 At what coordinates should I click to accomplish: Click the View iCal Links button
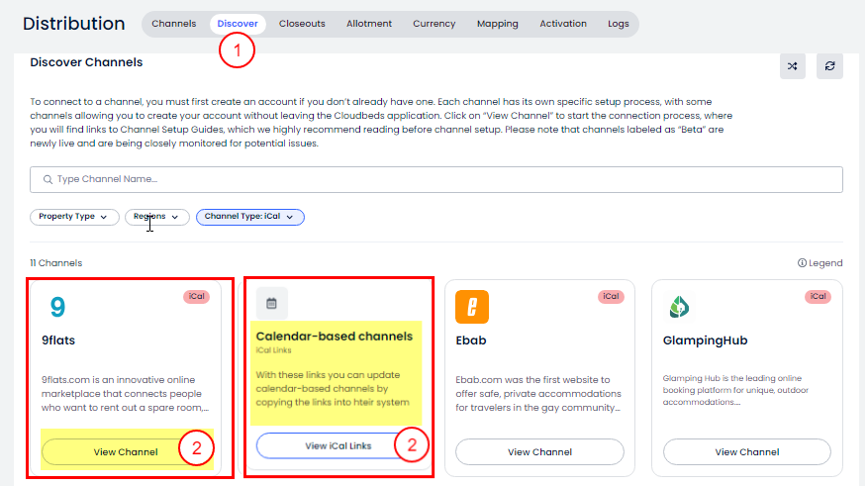[338, 445]
